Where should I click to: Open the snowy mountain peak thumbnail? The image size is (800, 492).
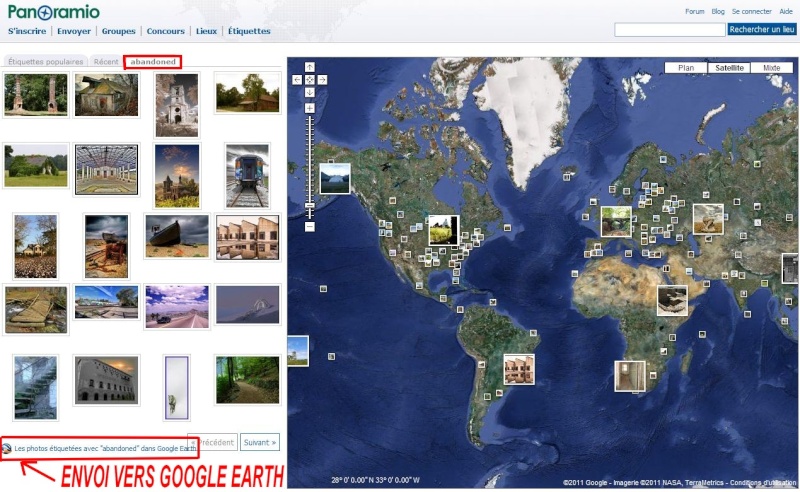coord(247,305)
